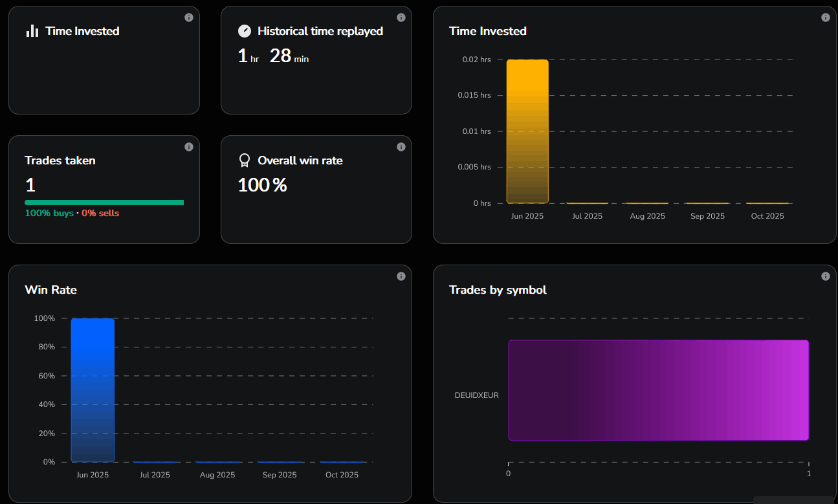838x504 pixels.
Task: Click the clock icon beside Historical time replayed
Action: (x=245, y=31)
